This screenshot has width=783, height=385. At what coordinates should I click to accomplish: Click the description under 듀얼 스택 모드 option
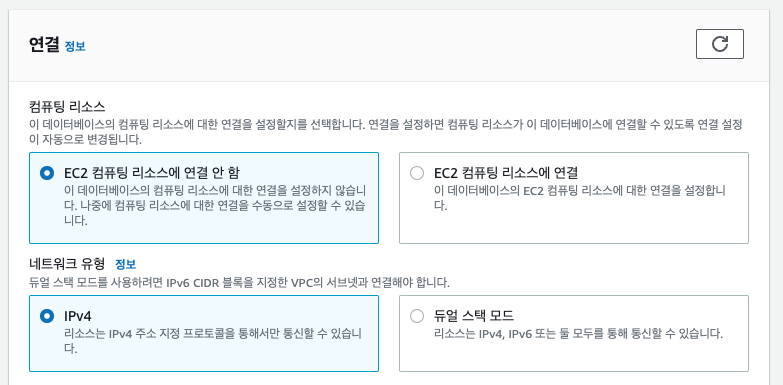578,334
